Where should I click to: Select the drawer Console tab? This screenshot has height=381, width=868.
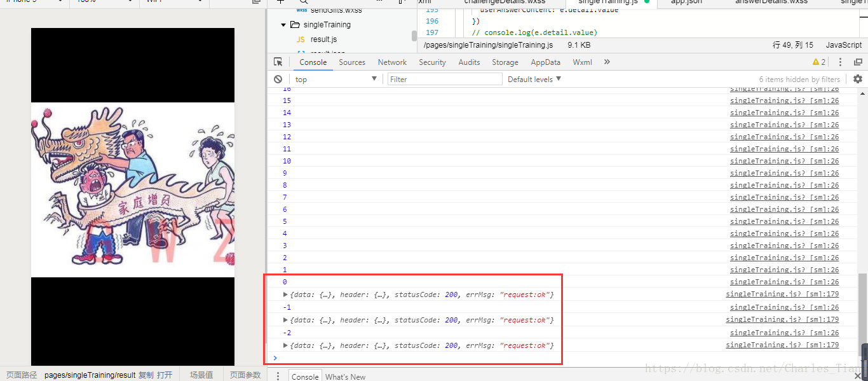(x=305, y=377)
